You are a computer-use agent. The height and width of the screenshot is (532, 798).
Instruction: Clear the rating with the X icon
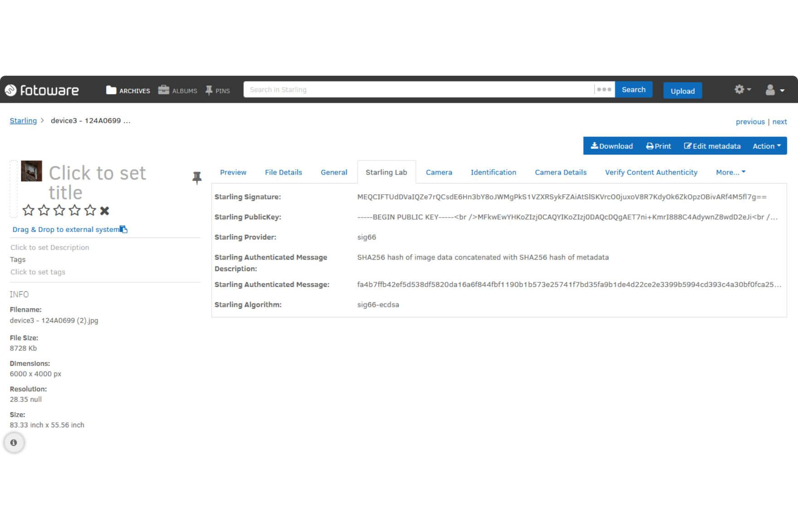coord(105,211)
